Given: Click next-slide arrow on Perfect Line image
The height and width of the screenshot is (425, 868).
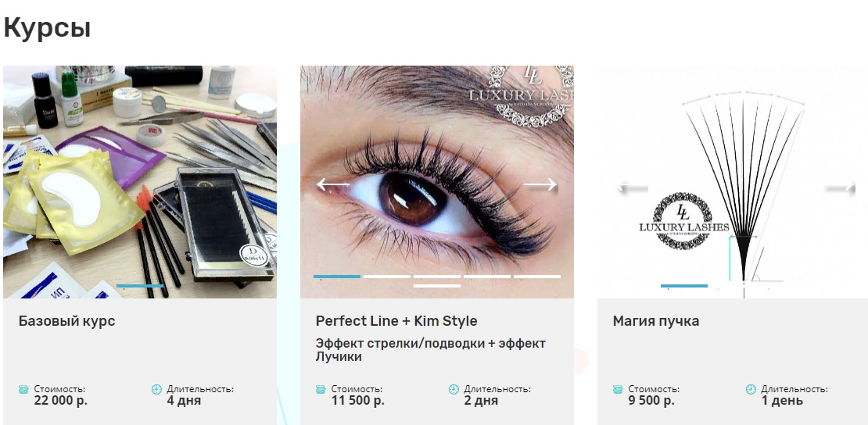Looking at the screenshot, I should (x=540, y=185).
